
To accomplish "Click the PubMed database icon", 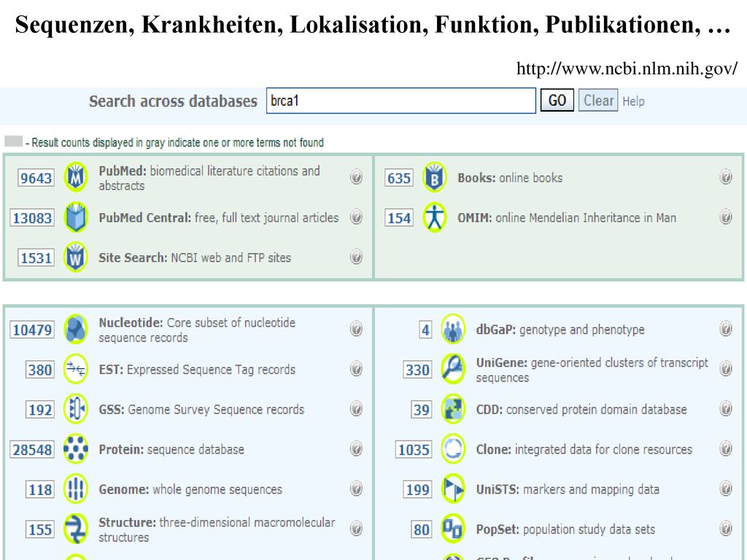I will click(x=76, y=177).
